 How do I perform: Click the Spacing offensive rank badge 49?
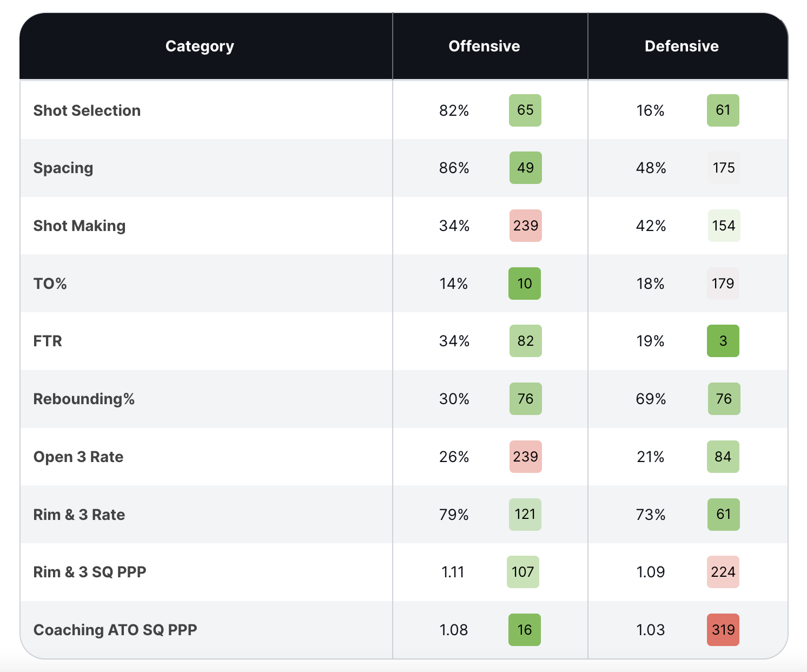pos(525,168)
